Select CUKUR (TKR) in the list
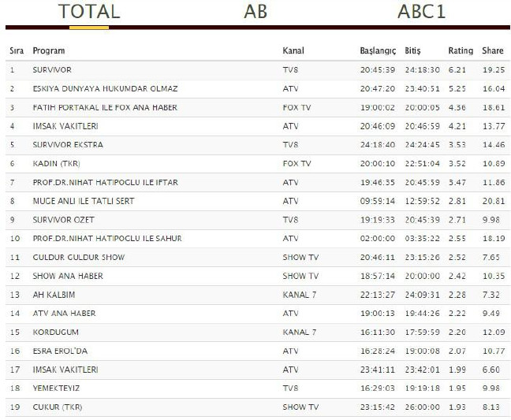 [58, 407]
